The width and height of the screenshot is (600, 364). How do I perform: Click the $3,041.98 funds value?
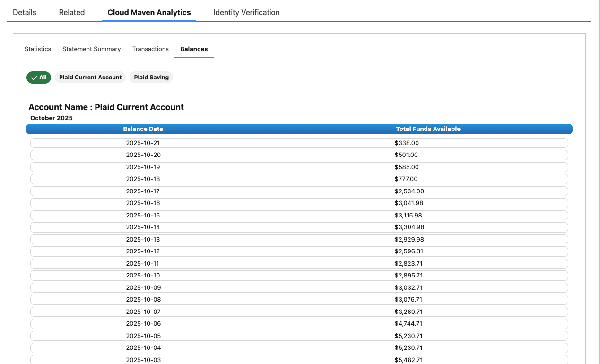point(409,203)
